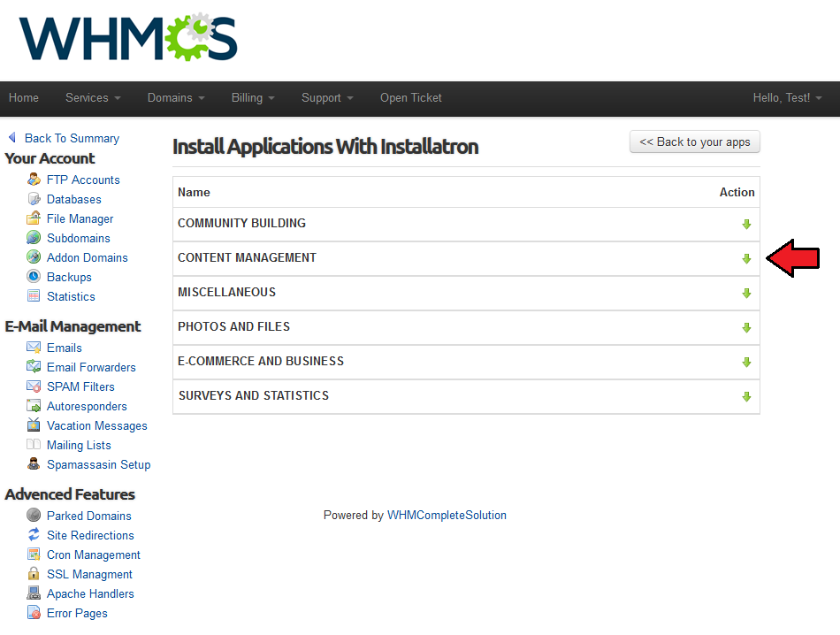Click the CONTENT MANAGEMENT row title
This screenshot has height=635, width=840.
click(247, 257)
